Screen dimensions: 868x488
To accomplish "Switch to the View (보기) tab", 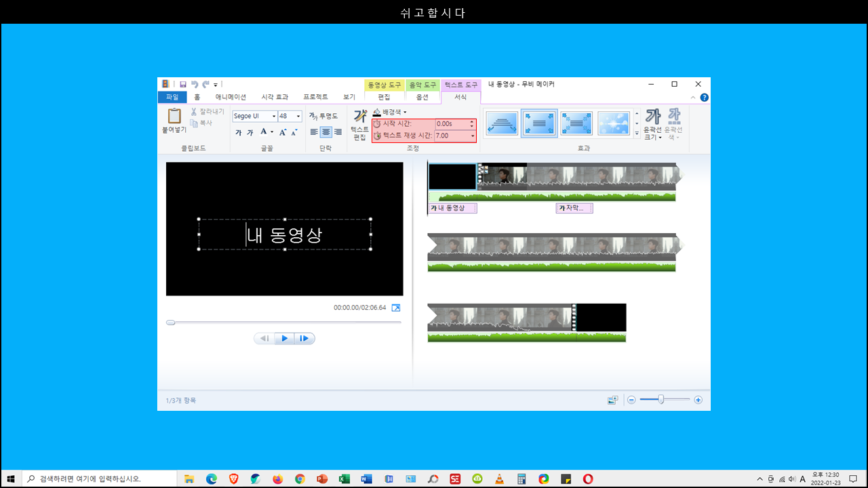I will (x=349, y=98).
